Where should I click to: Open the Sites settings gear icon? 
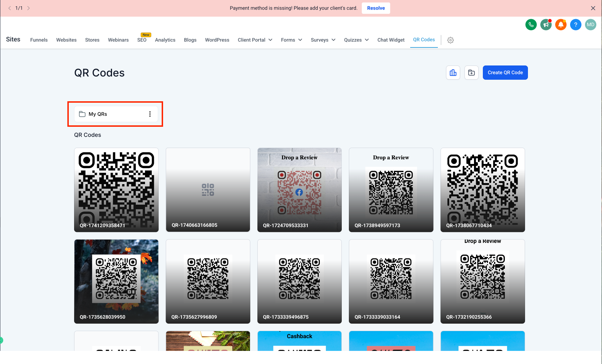click(450, 40)
